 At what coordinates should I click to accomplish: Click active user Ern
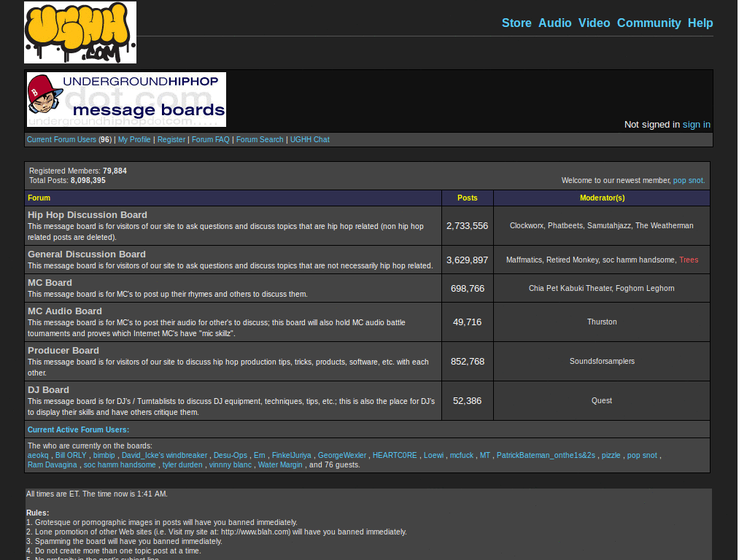[260, 455]
